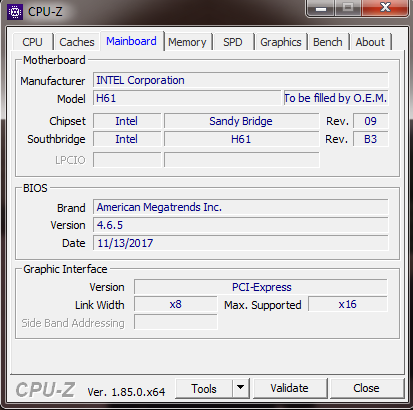Open the Tools dropdown arrow
This screenshot has width=413, height=410.
240,388
